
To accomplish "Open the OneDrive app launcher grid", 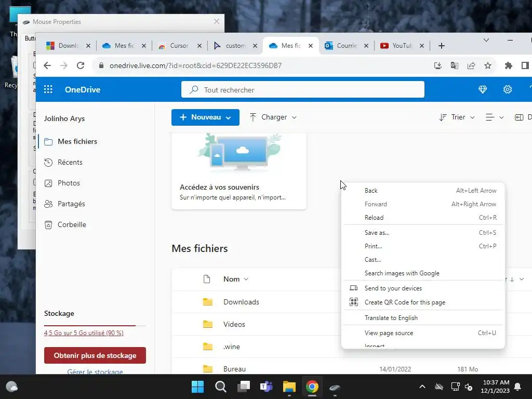I will (48, 89).
